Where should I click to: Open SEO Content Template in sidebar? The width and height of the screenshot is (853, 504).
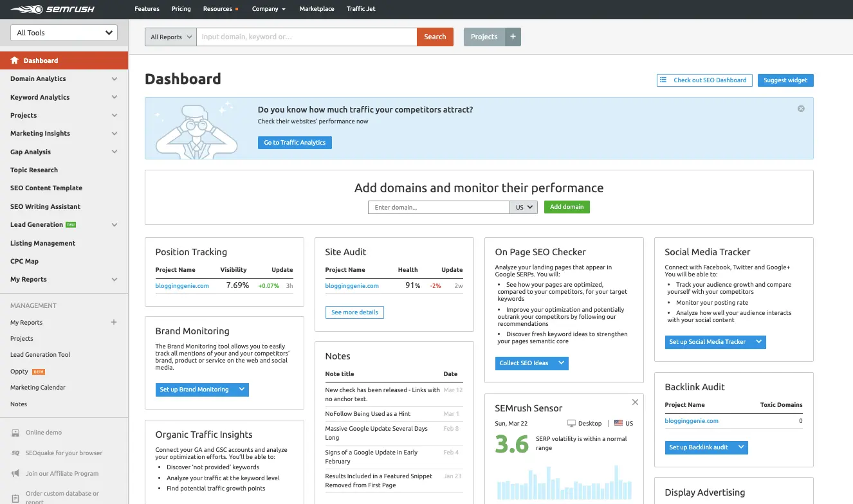[46, 188]
